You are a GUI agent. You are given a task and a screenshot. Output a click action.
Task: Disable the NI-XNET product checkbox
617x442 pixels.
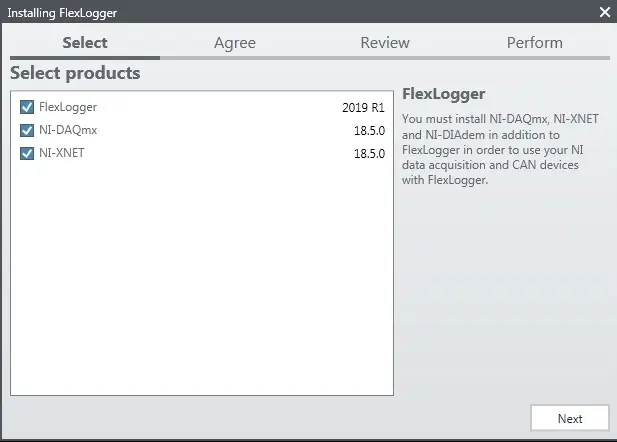click(x=27, y=154)
